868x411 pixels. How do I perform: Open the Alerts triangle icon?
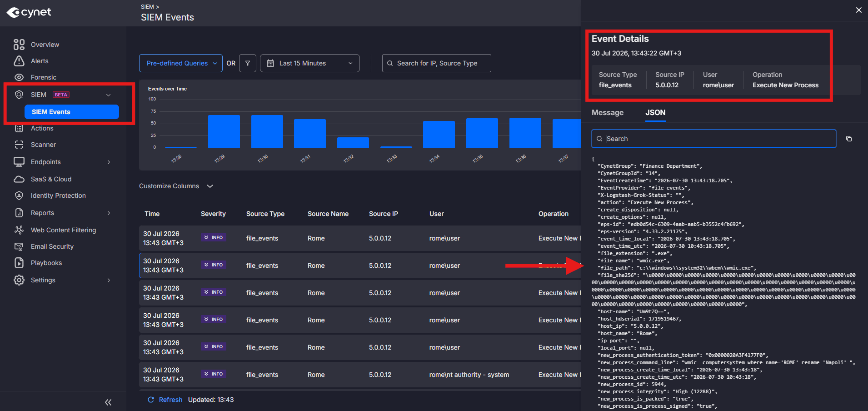19,61
